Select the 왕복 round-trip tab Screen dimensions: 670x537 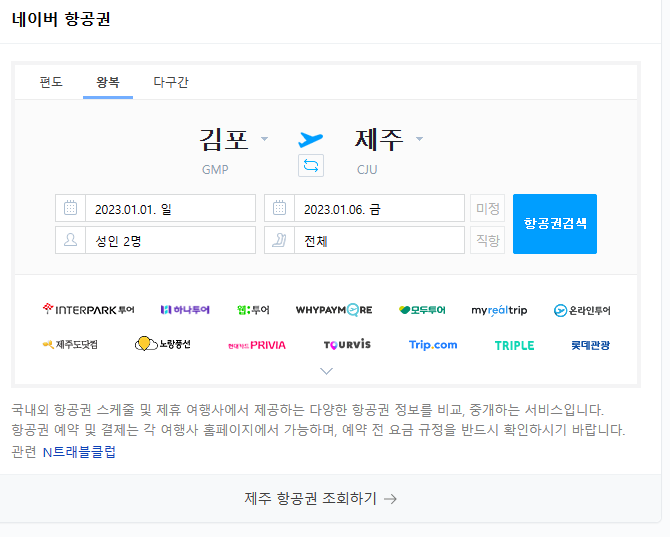tap(108, 82)
